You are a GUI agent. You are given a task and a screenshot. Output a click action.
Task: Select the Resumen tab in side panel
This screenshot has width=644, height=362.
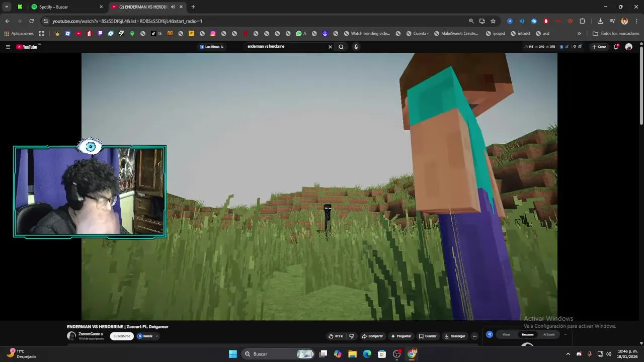(x=528, y=334)
